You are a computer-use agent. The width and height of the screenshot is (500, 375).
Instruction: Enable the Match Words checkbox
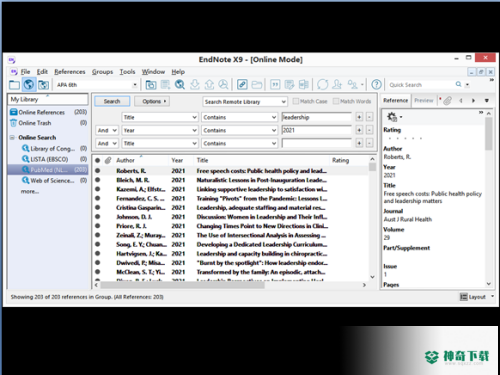(x=336, y=101)
